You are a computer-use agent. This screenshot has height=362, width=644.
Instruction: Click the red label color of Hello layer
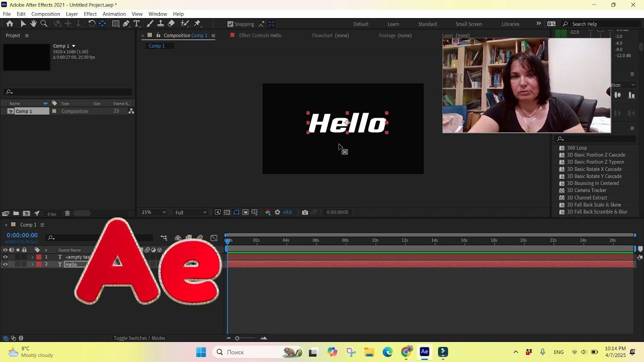click(39, 264)
